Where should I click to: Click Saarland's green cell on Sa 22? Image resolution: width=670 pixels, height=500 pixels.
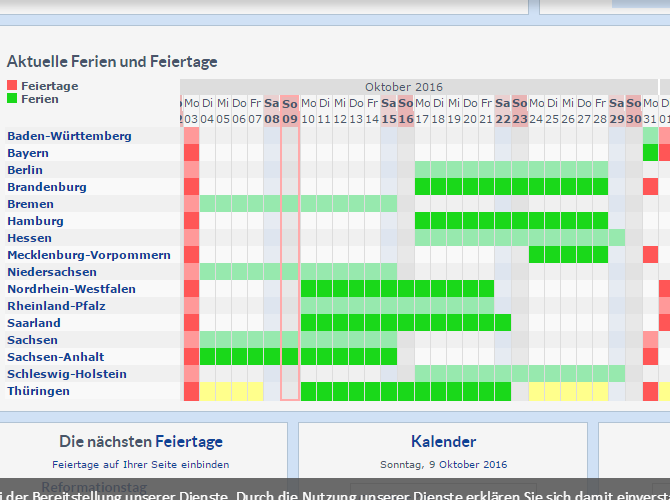pos(503,323)
